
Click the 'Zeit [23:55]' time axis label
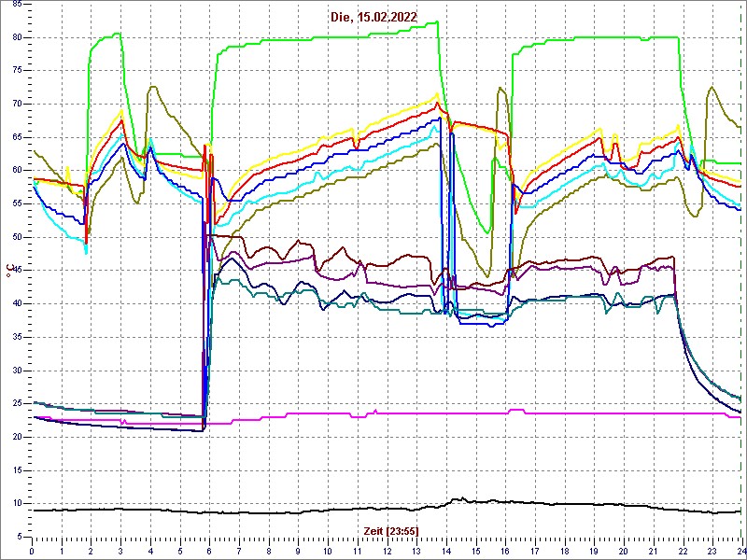click(391, 530)
